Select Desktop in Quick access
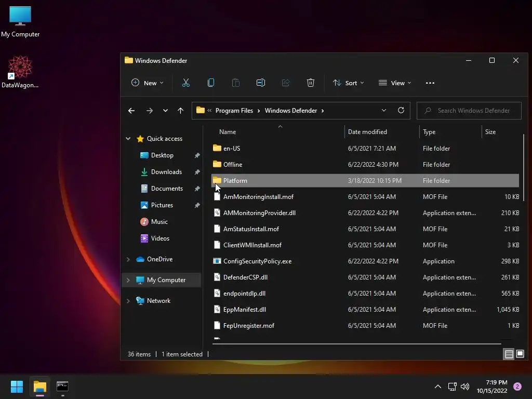The image size is (532, 399). pyautogui.click(x=162, y=155)
